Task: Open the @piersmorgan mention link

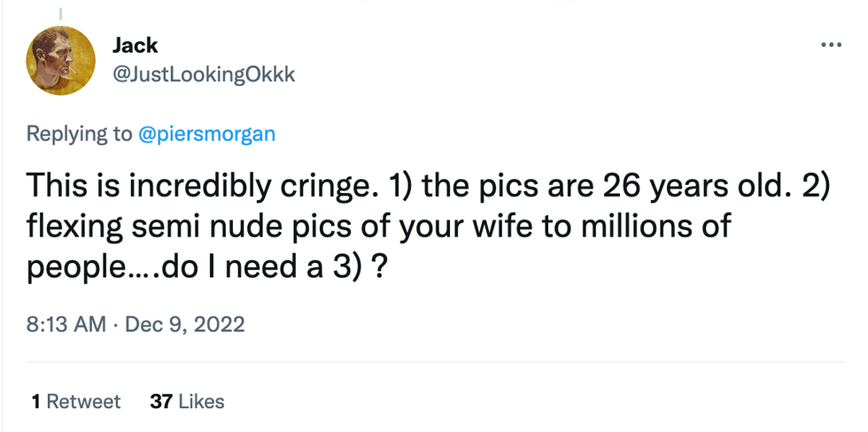Action: tap(207, 134)
